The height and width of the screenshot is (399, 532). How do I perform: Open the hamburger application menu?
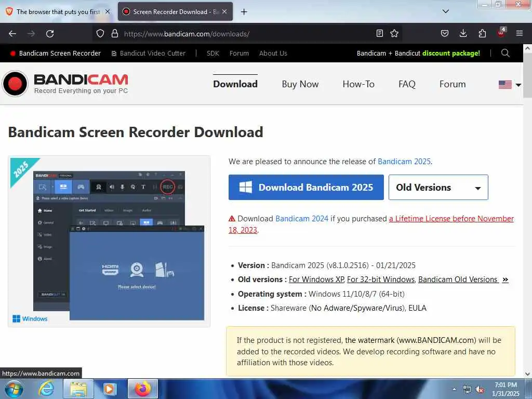(x=520, y=33)
